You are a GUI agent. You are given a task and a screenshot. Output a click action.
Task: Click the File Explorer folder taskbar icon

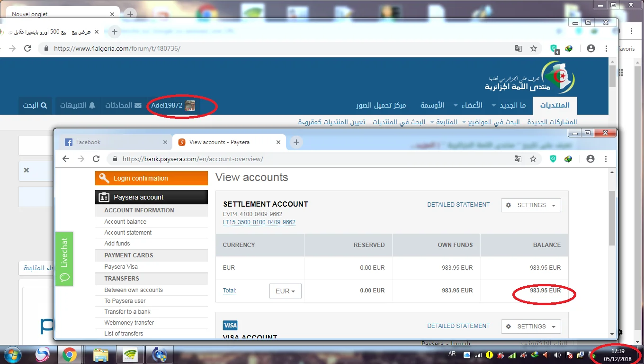point(101,354)
